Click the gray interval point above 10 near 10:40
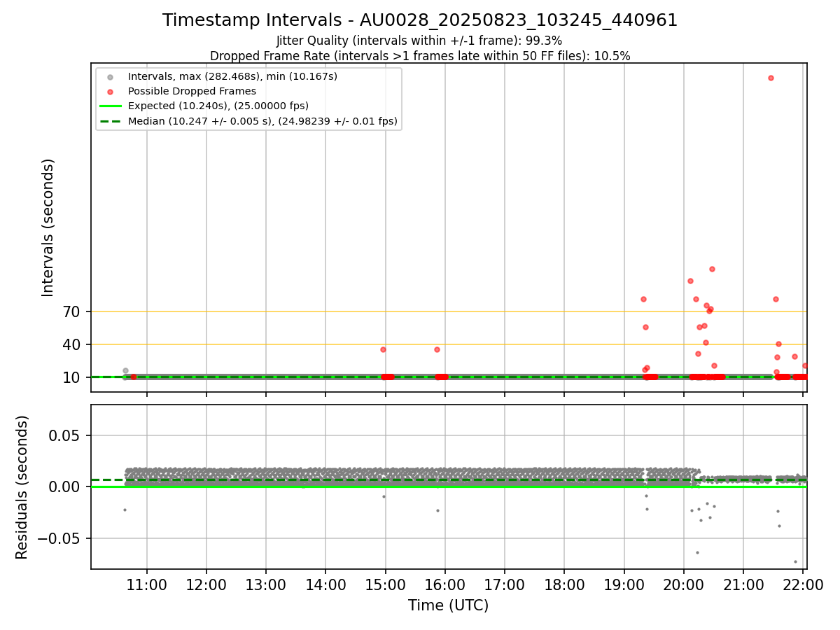This screenshot has height=630, width=840. [125, 370]
